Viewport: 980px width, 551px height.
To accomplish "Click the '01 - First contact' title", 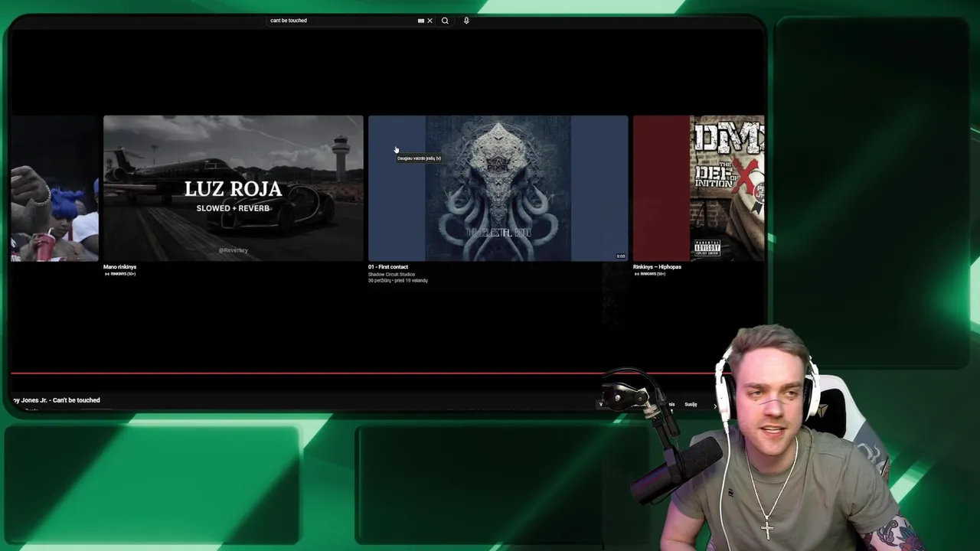I will coord(388,267).
